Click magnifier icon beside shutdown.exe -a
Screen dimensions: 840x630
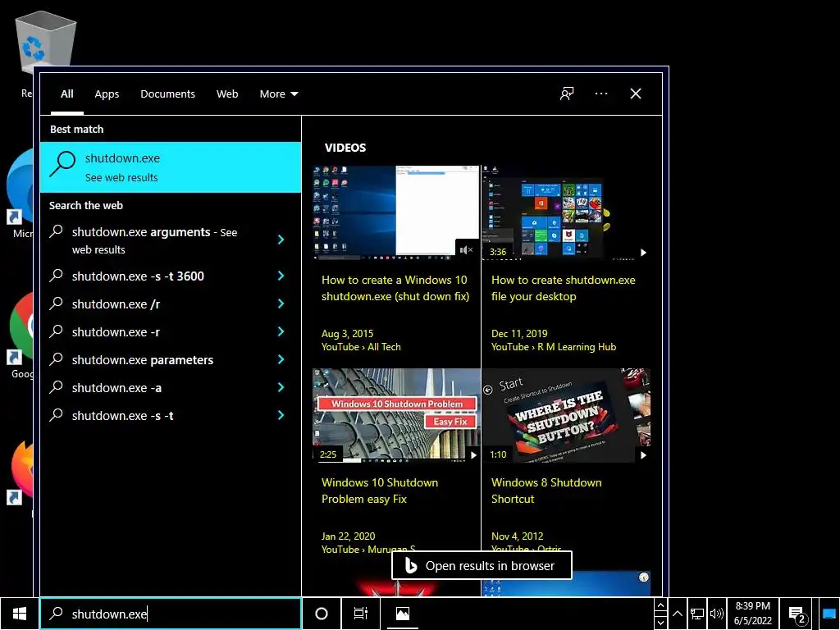56,387
